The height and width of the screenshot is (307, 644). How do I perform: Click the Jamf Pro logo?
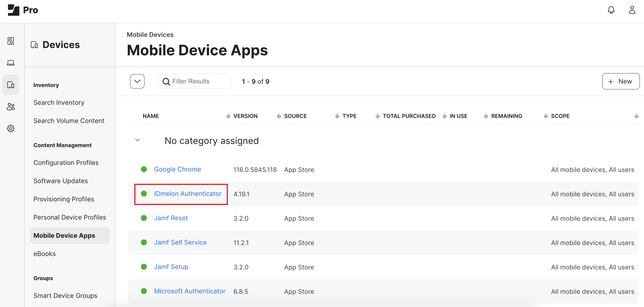click(x=23, y=10)
